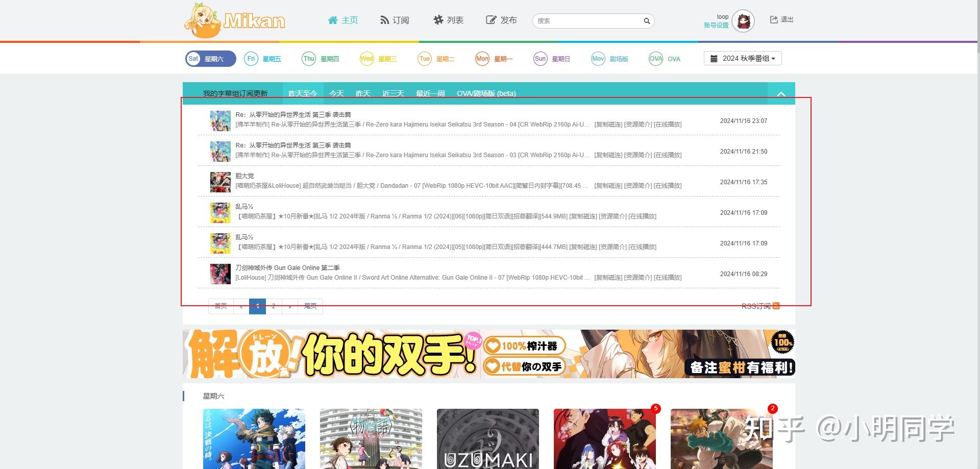980x469 pixels.
Task: Open the 2024 秋季番组 season dropdown
Action: 742,58
